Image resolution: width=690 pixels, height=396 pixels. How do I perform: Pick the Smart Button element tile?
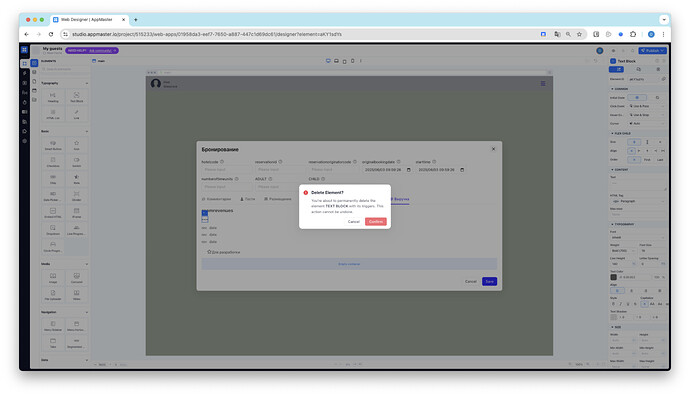tap(53, 145)
